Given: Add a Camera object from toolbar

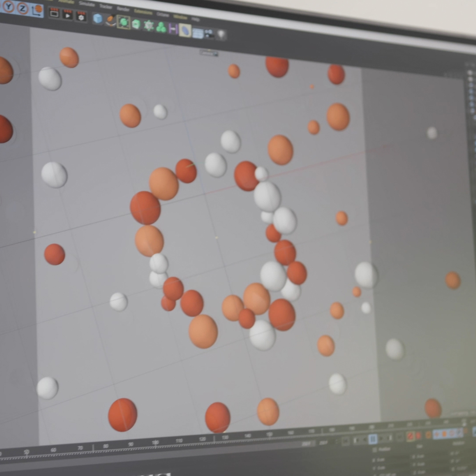Looking at the screenshot, I should 209,33.
